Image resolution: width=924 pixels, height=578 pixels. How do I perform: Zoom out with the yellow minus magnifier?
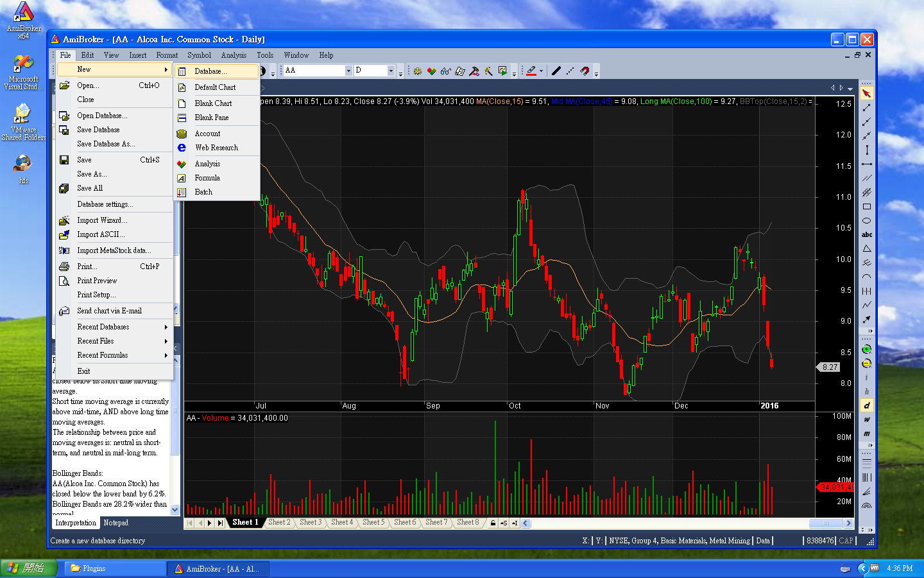coord(867,363)
